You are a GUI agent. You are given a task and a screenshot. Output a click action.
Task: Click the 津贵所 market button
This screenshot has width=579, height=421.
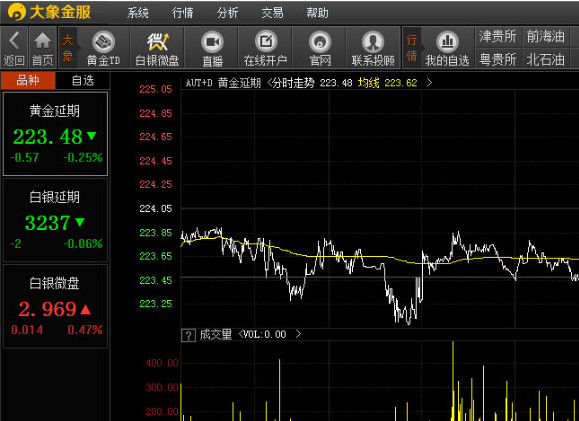point(498,37)
